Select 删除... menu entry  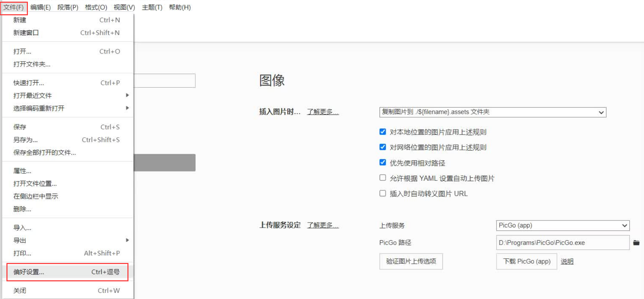(x=68, y=209)
